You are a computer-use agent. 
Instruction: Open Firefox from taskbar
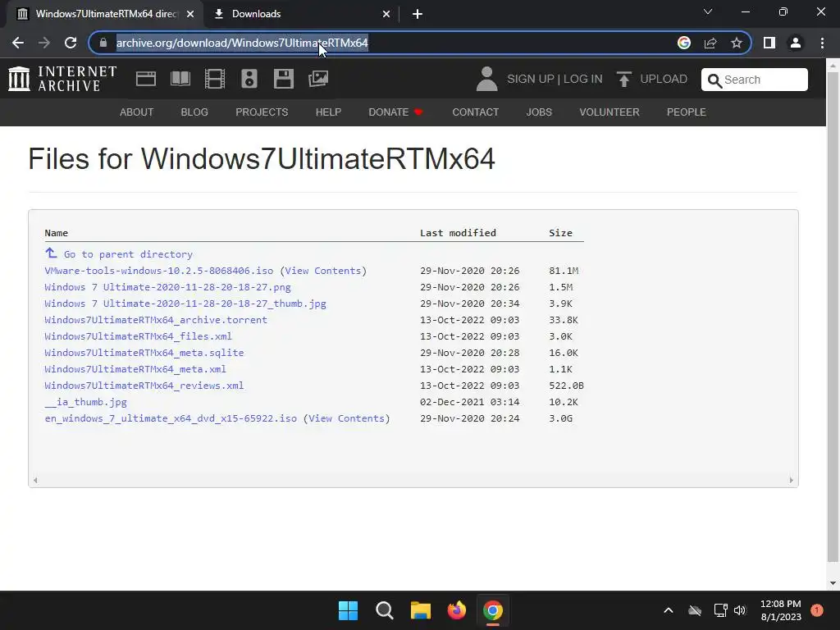tap(456, 610)
